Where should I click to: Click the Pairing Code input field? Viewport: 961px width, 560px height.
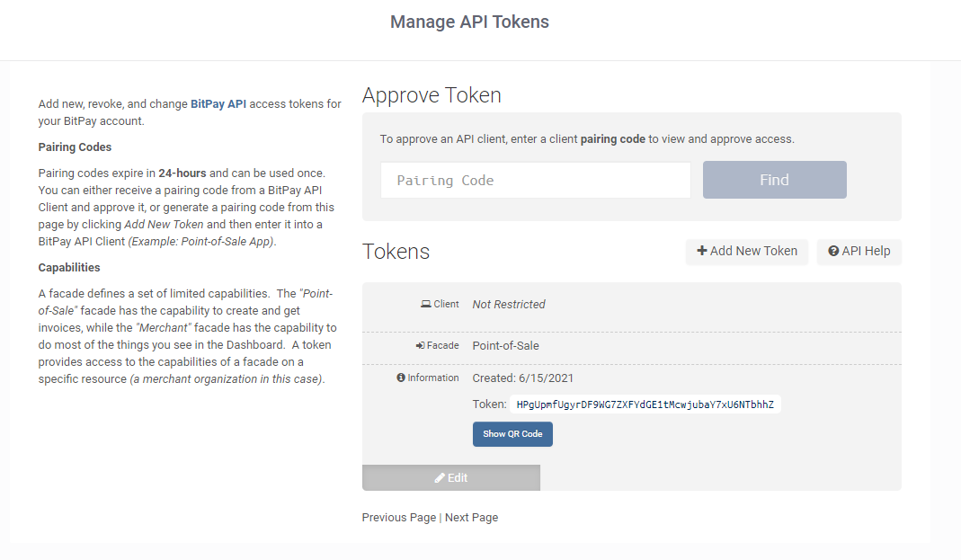536,180
